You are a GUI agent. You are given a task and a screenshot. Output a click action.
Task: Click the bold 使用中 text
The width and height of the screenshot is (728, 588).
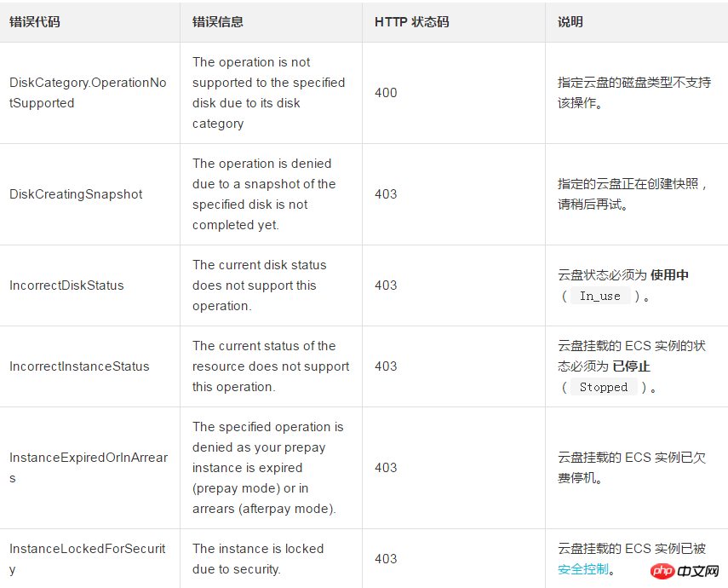tap(669, 275)
